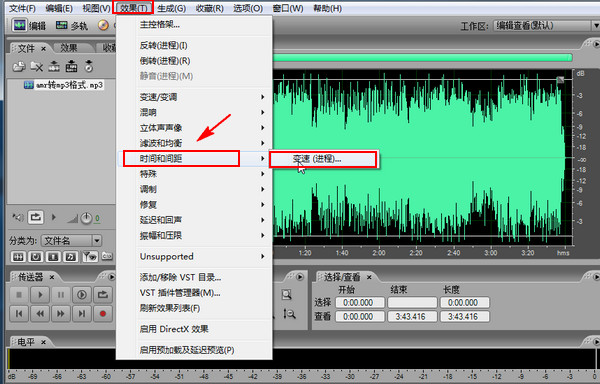Toggle the show MIDI files filter

tap(71, 257)
